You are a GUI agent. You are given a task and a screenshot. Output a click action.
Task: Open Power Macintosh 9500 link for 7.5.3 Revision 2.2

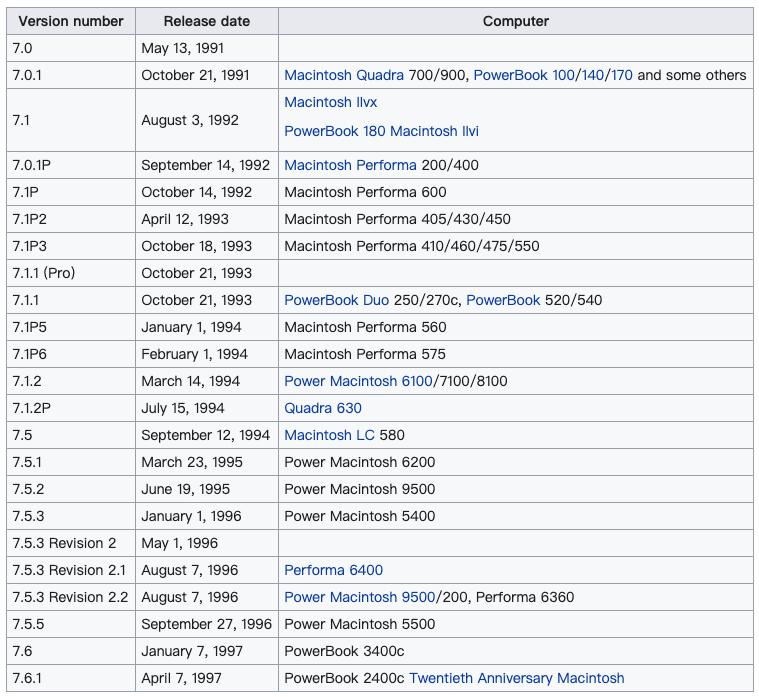(360, 597)
